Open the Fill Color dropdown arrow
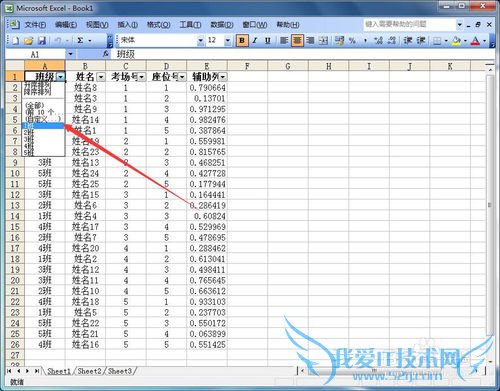 tap(465, 41)
